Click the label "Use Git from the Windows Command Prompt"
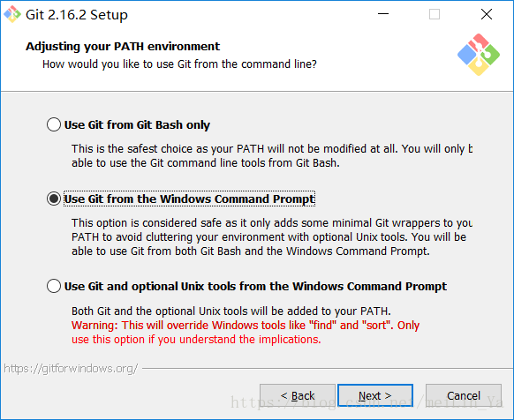 (x=190, y=199)
